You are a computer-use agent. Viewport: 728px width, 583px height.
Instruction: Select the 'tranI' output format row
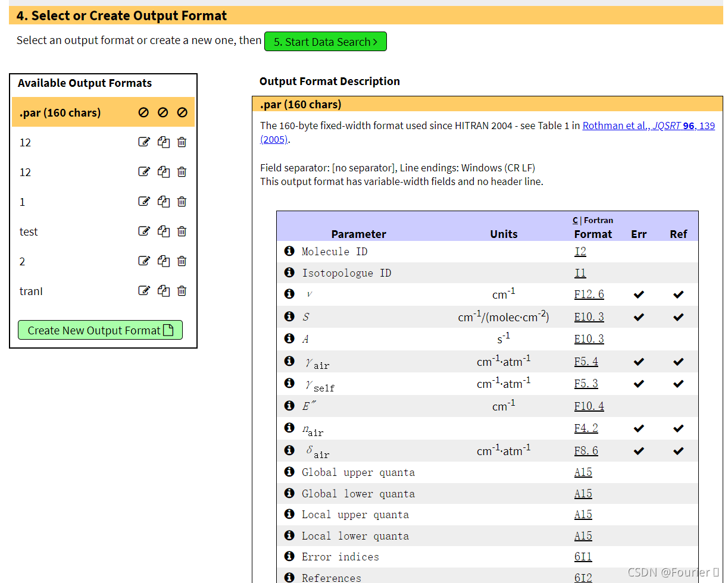coord(104,290)
